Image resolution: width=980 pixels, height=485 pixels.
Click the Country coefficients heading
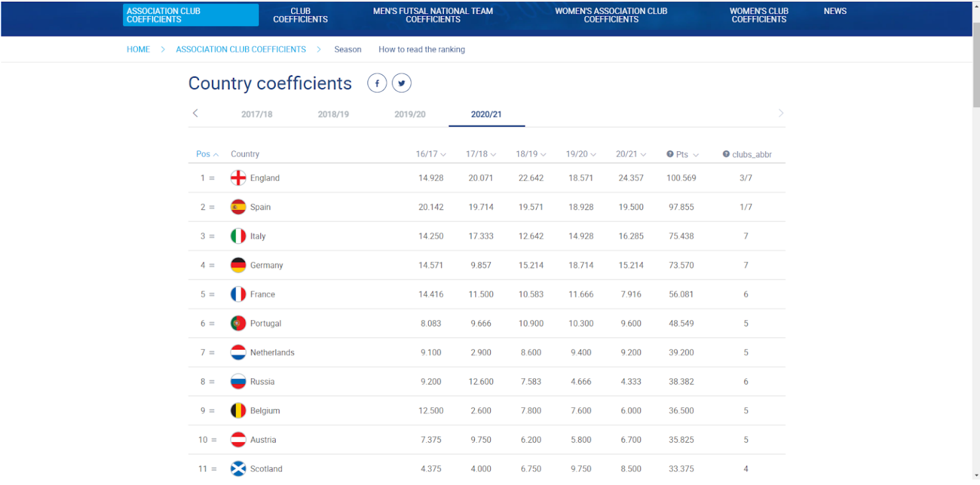[270, 84]
